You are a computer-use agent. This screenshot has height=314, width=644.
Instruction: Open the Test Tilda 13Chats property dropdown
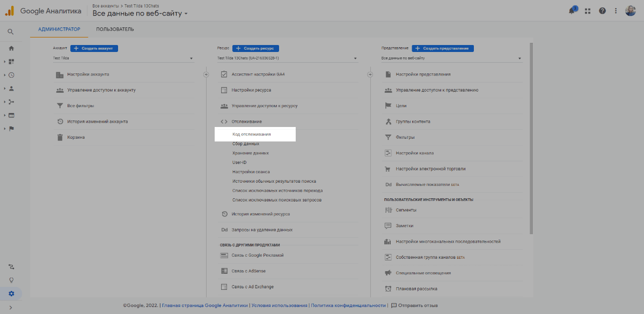pyautogui.click(x=287, y=58)
